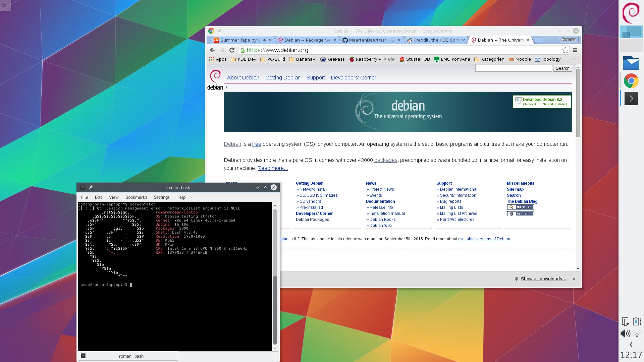The width and height of the screenshot is (644, 362).
Task: Open Chrome's hamburger menu
Action: (575, 50)
